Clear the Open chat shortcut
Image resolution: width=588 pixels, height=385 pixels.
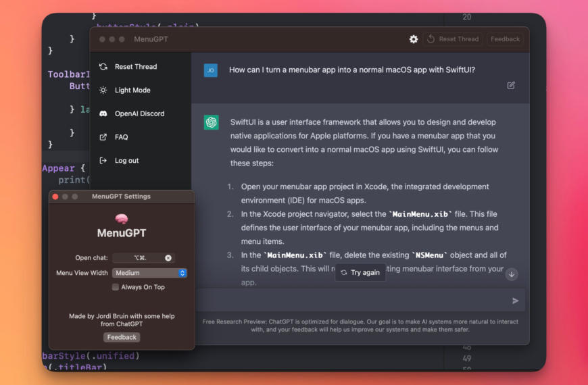168,258
